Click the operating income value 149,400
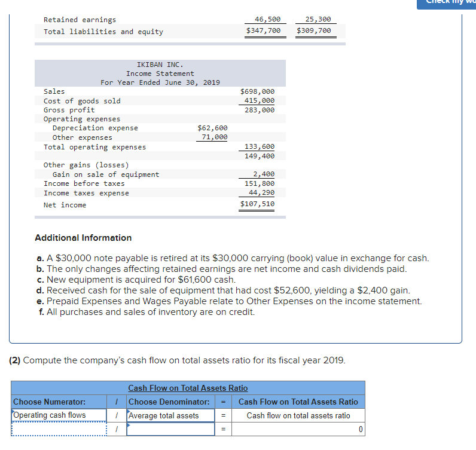 point(260,156)
